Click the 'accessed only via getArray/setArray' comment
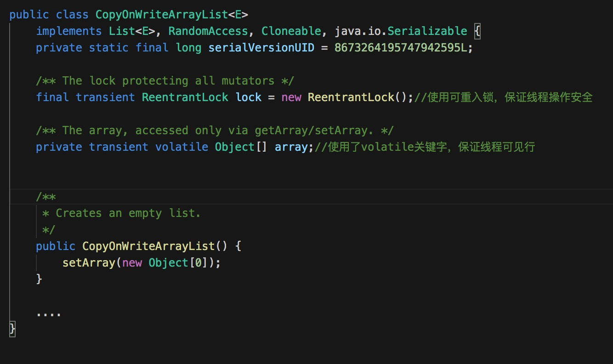The image size is (613, 364). (215, 131)
